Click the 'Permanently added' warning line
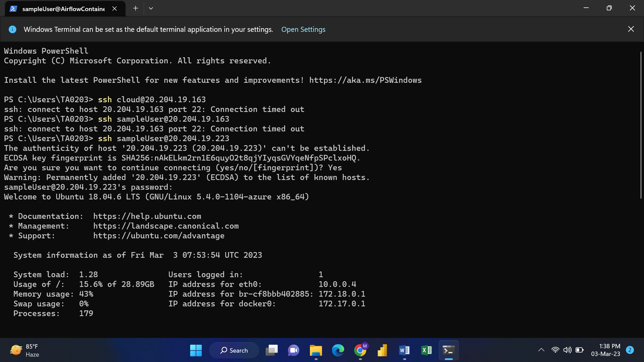The width and height of the screenshot is (644, 362). point(187,178)
